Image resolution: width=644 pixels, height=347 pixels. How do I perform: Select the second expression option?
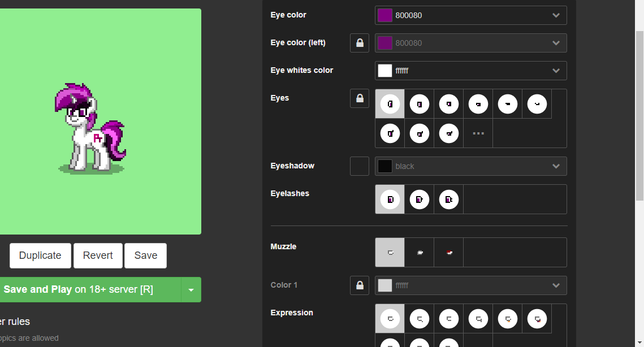(x=420, y=319)
